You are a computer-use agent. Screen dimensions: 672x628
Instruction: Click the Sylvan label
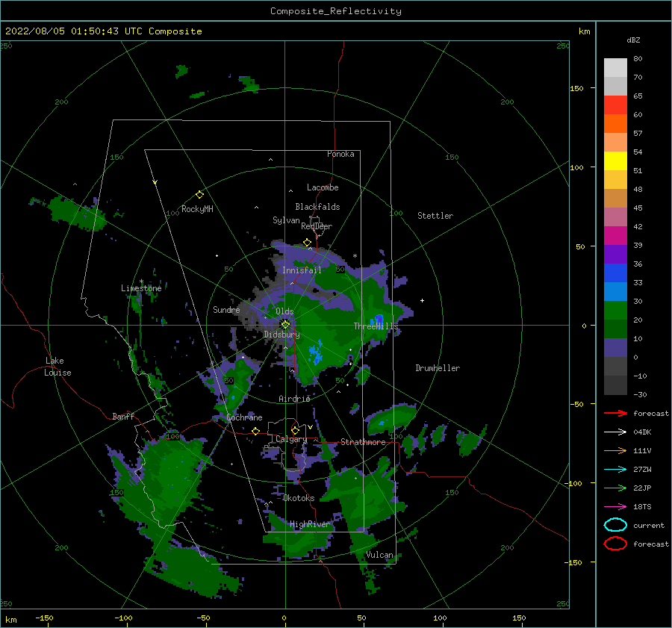(286, 220)
